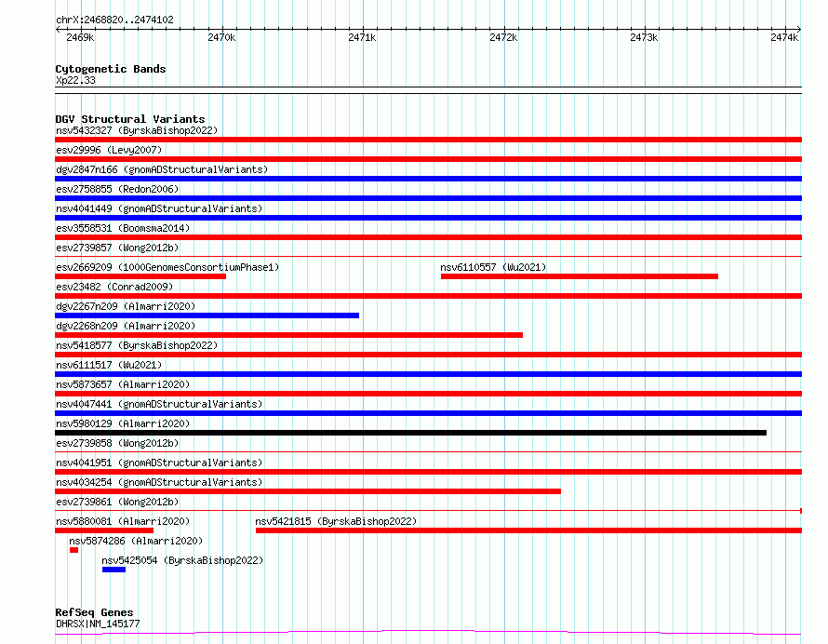Click blue bar under esv2758855
This screenshot has height=644, width=828.
[x=428, y=198]
